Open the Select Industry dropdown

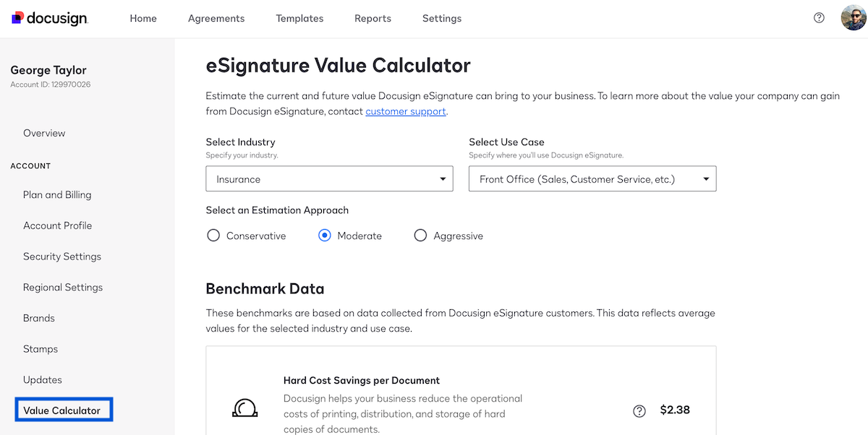329,178
